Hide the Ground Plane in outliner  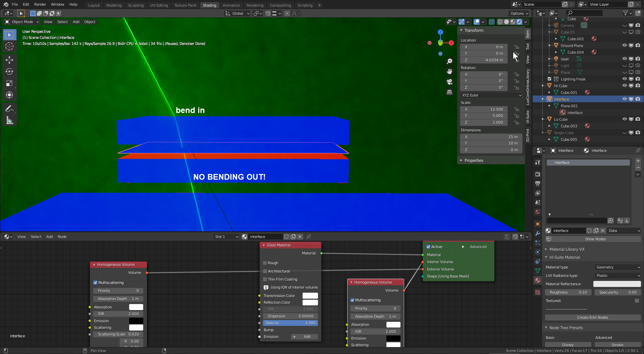[625, 46]
